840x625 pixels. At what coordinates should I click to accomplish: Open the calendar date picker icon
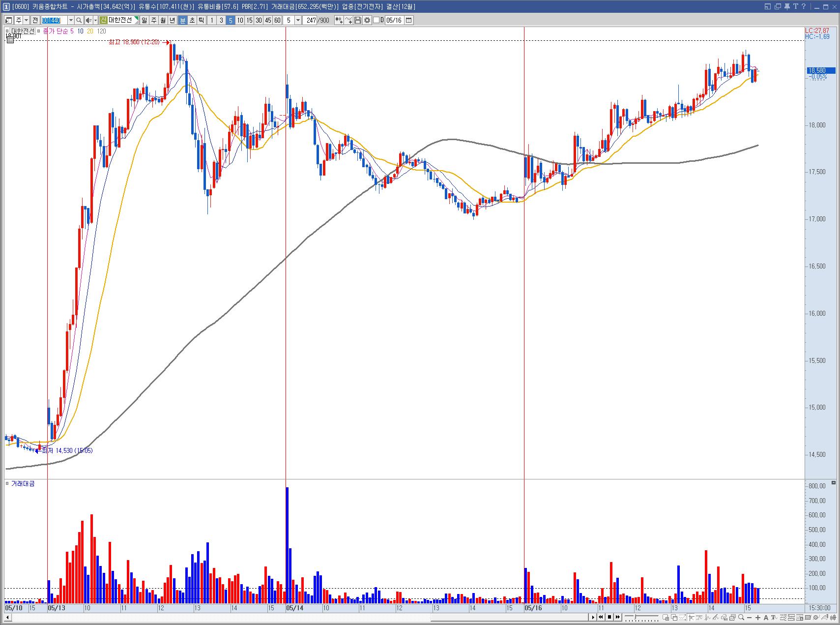[408, 20]
